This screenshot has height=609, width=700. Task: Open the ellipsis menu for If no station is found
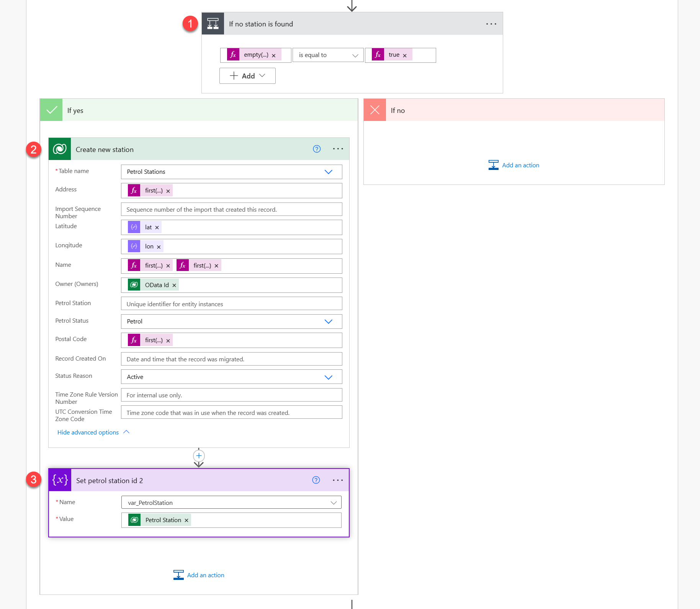tap(491, 24)
